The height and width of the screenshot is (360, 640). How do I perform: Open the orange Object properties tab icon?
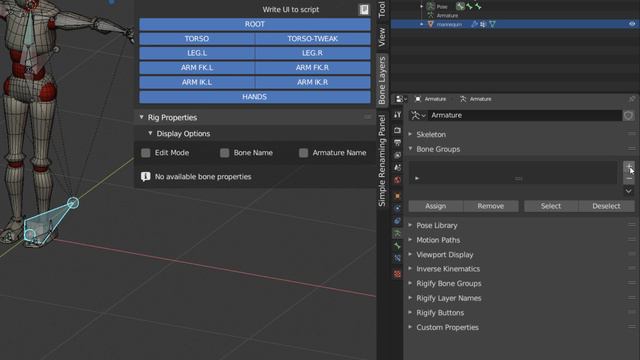397,196
